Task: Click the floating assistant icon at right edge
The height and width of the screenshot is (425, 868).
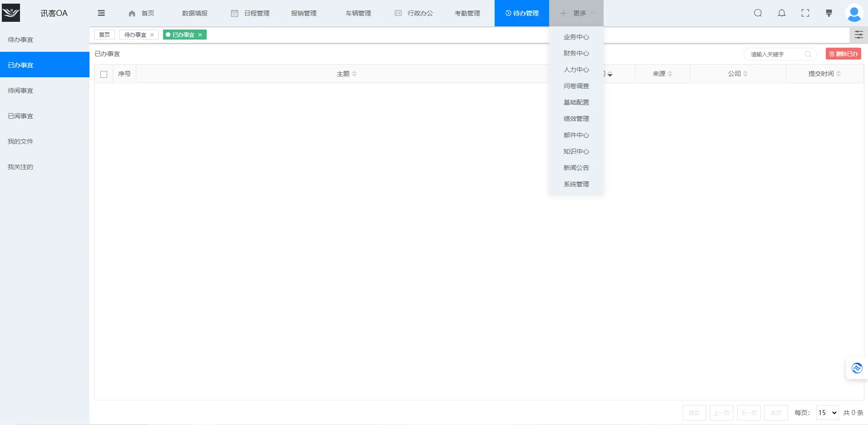Action: click(857, 368)
